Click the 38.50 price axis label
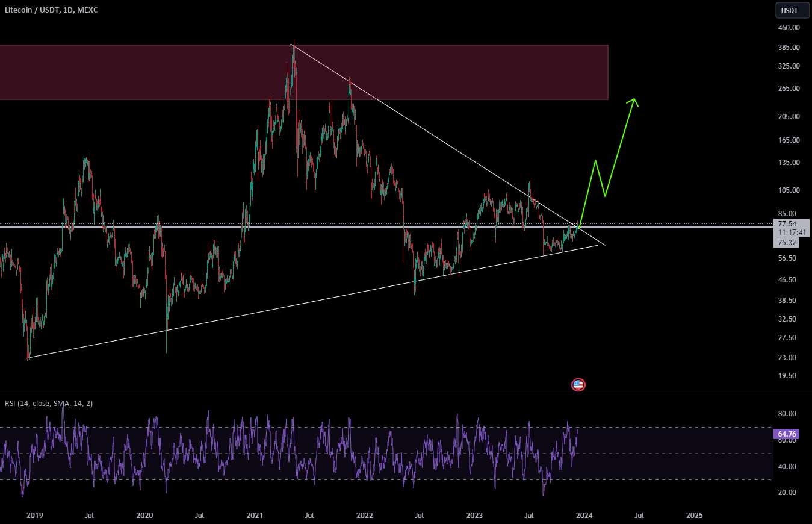The image size is (812, 524). point(787,301)
